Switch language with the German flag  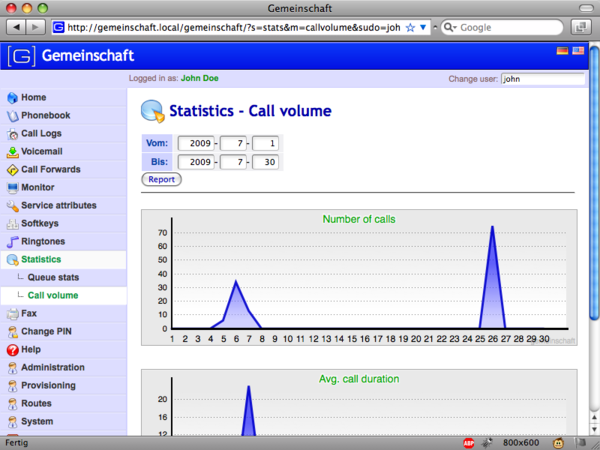pyautogui.click(x=562, y=51)
